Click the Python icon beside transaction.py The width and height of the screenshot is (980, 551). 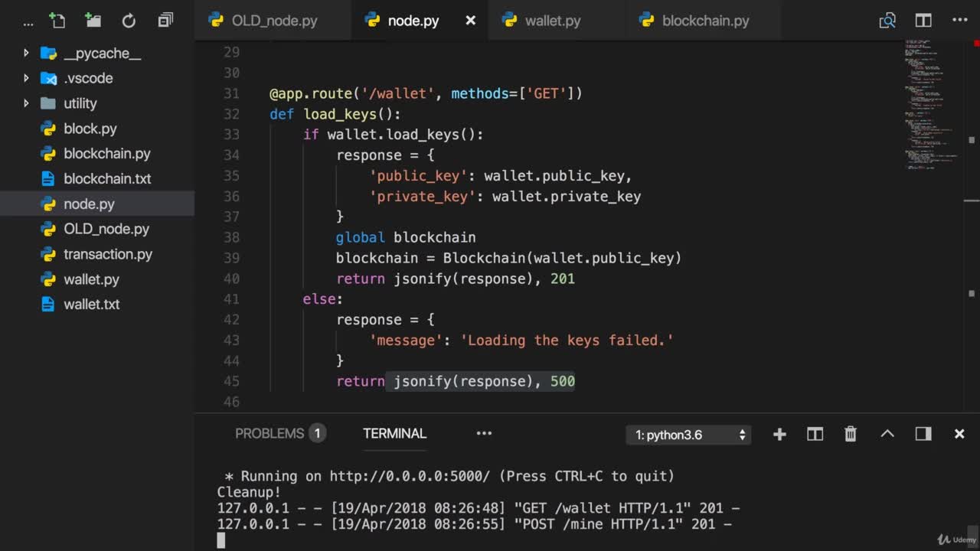(48, 254)
